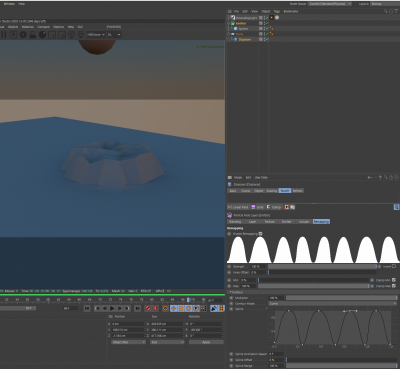Screen dimensions: 400x369
Task: Click the padlock icon in render toolbar
Action: coord(33,35)
